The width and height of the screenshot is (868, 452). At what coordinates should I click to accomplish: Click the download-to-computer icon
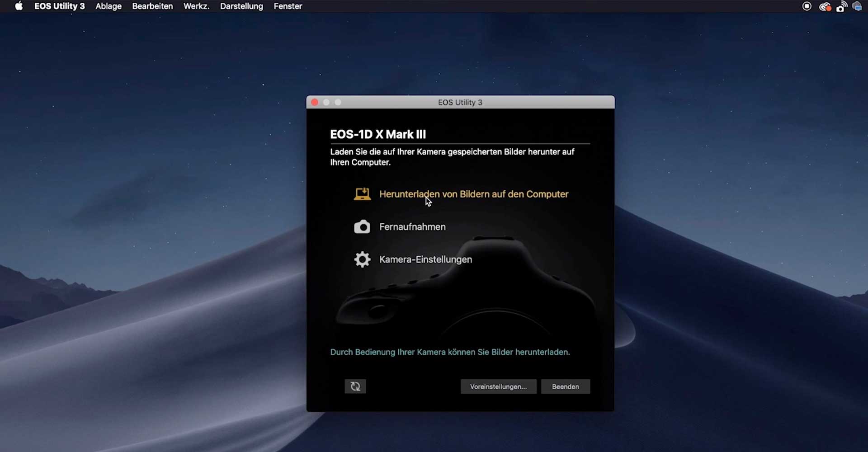click(362, 194)
